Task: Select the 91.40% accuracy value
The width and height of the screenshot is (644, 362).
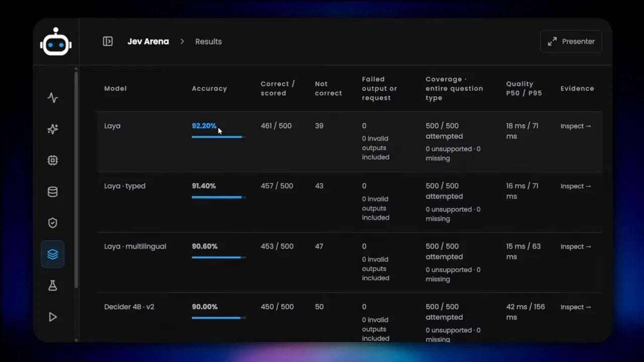Action: click(x=204, y=186)
